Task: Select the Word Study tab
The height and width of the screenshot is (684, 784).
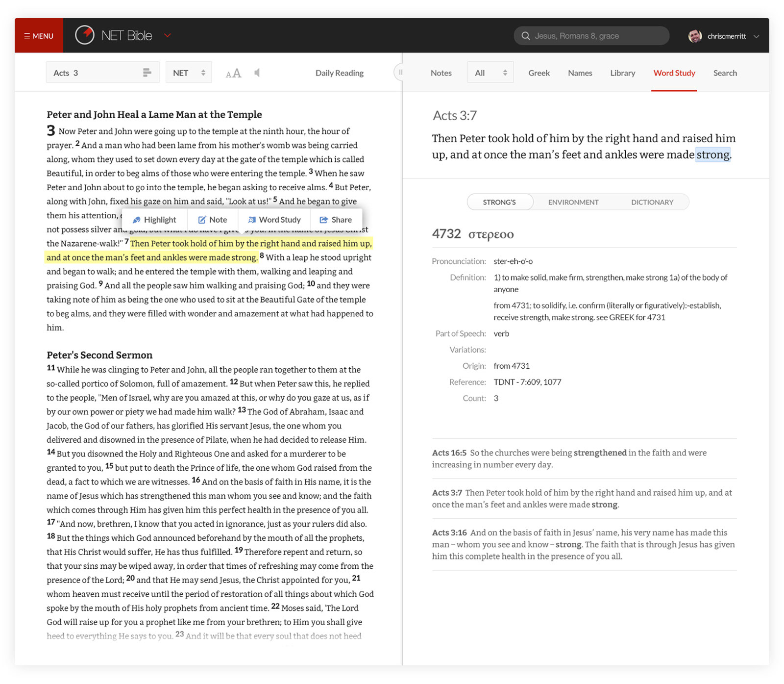Action: (674, 73)
